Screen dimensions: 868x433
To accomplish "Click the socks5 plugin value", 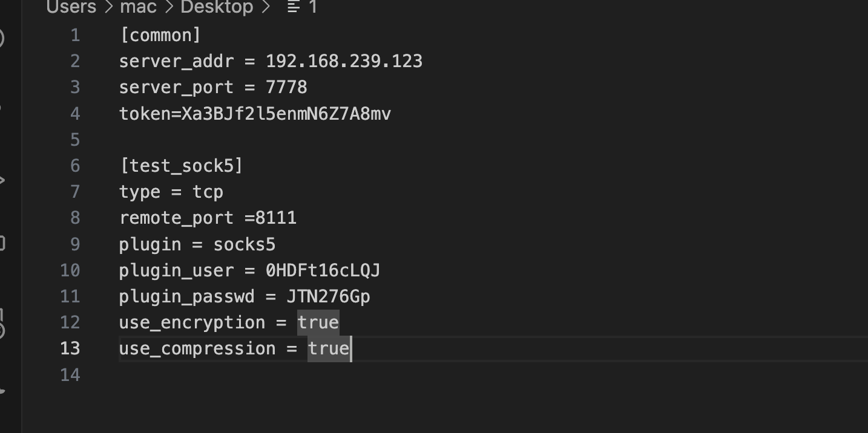I will coord(245,244).
